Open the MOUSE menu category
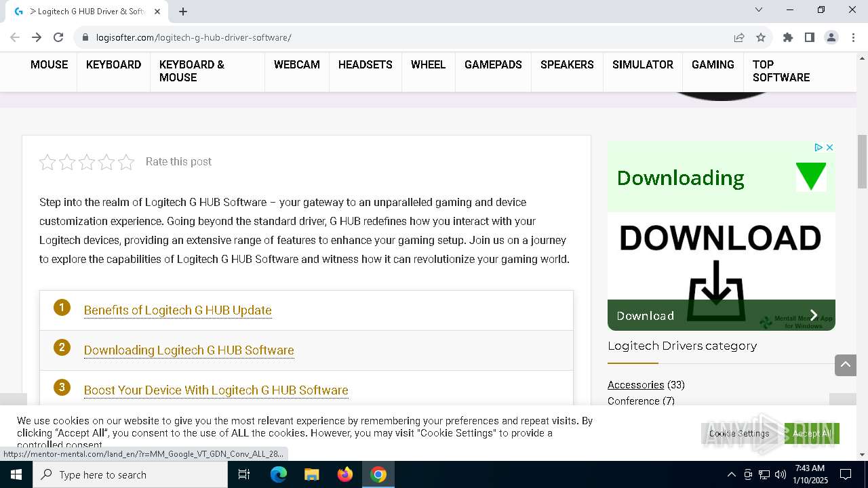Screen dimensions: 868x488 [x=49, y=64]
